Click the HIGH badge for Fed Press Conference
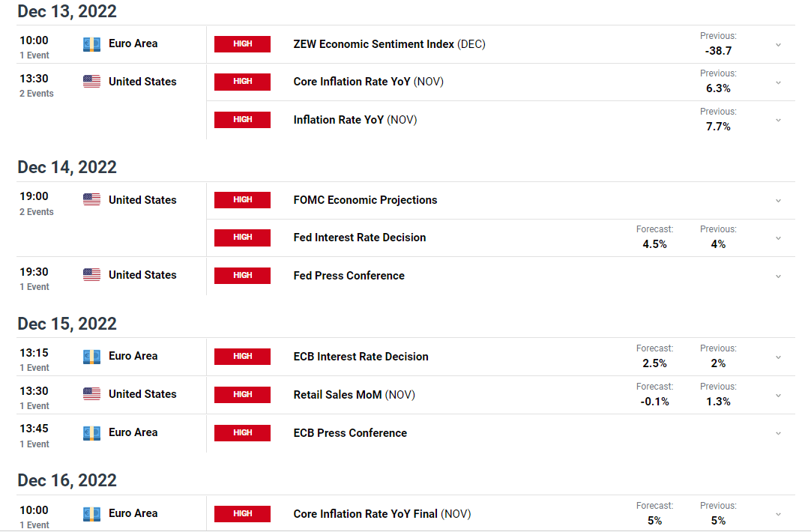 tap(243, 276)
